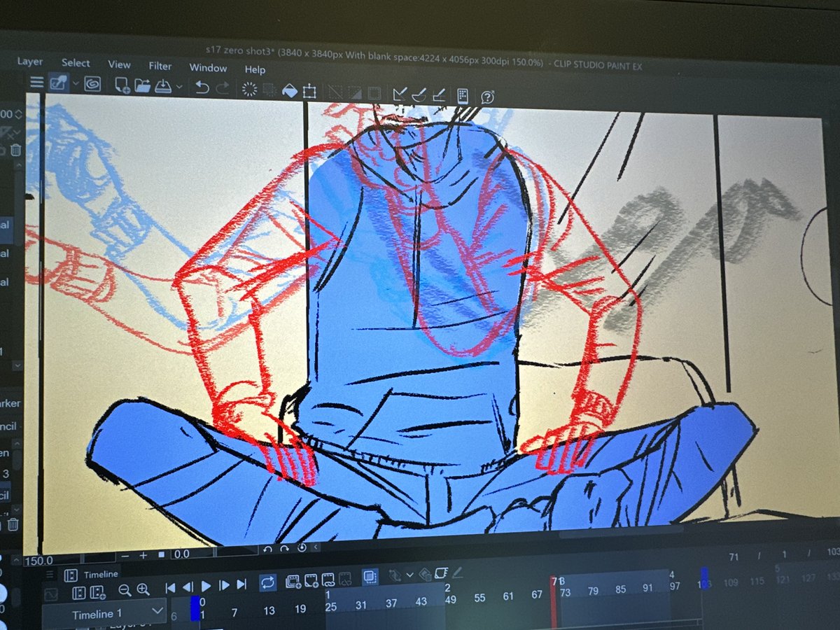Reset canvas rotation icon
This screenshot has height=630, width=840.
[302, 547]
